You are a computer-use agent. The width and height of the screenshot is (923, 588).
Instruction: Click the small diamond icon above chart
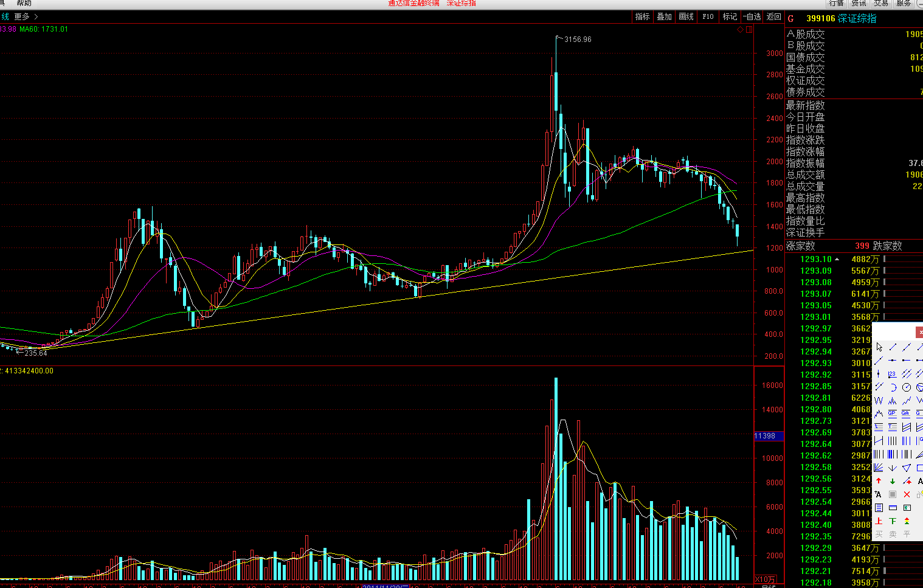740,29
